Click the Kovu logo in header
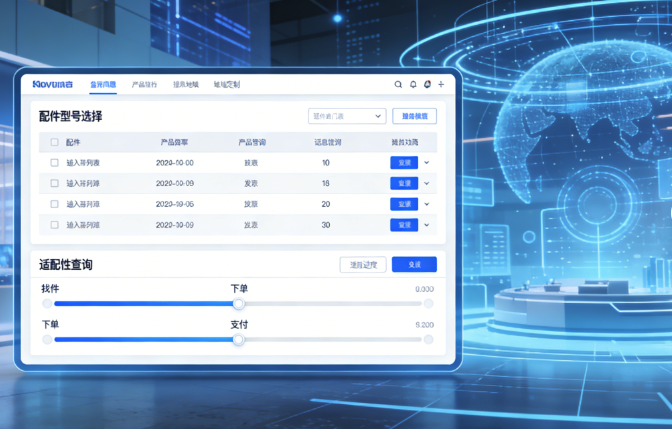This screenshot has width=672, height=429. (52, 85)
